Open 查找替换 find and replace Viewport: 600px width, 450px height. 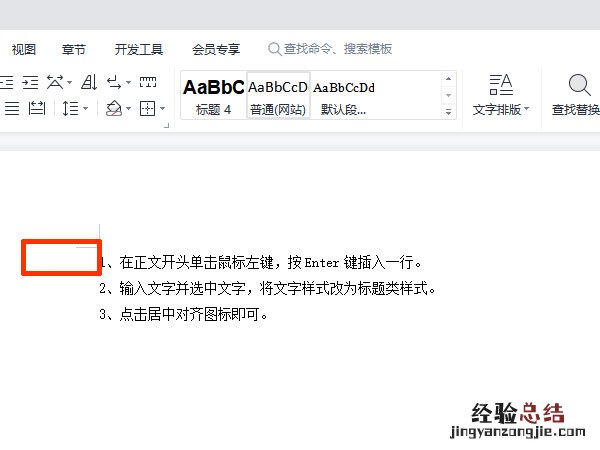577,94
